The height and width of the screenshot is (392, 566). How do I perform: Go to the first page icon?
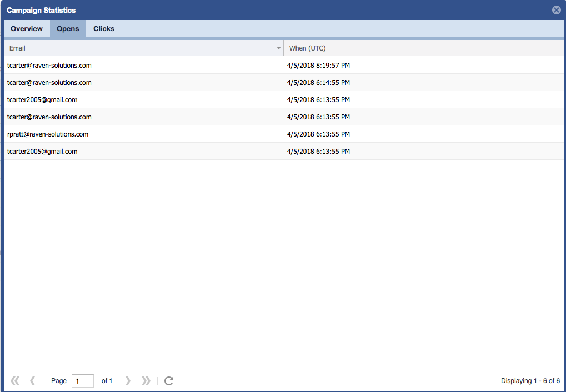coord(15,381)
